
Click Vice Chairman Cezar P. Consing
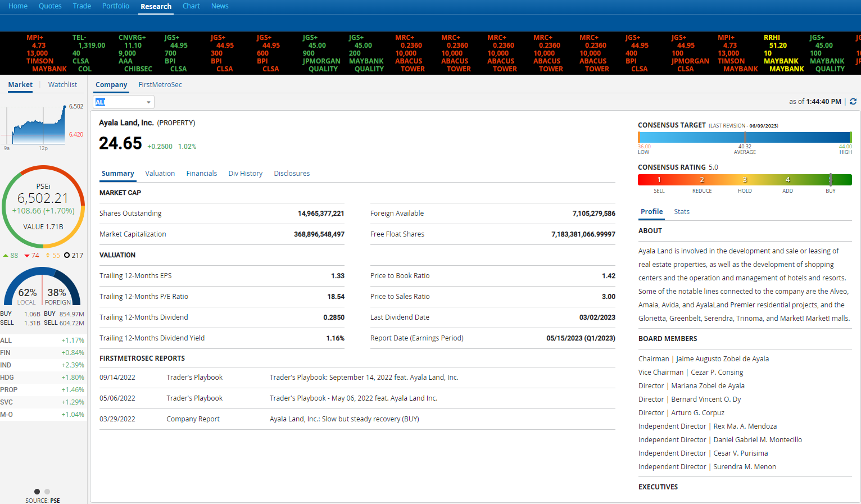(691, 373)
